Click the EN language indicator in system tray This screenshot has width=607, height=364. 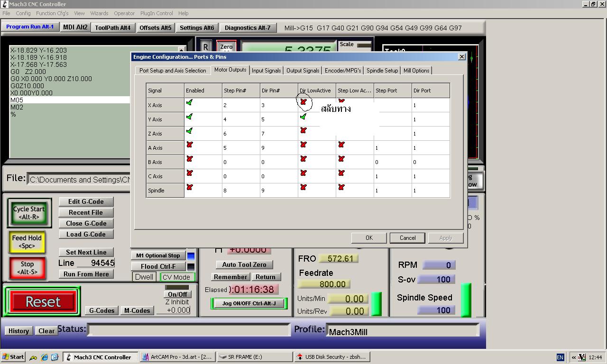pyautogui.click(x=560, y=357)
